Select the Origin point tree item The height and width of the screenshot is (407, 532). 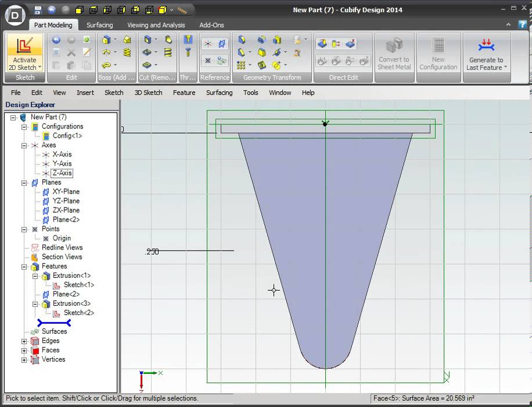point(62,238)
